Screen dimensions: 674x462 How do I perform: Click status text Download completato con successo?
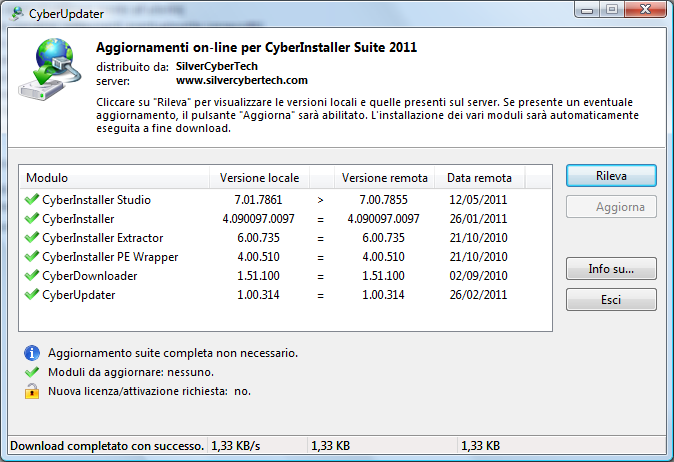pos(107,446)
